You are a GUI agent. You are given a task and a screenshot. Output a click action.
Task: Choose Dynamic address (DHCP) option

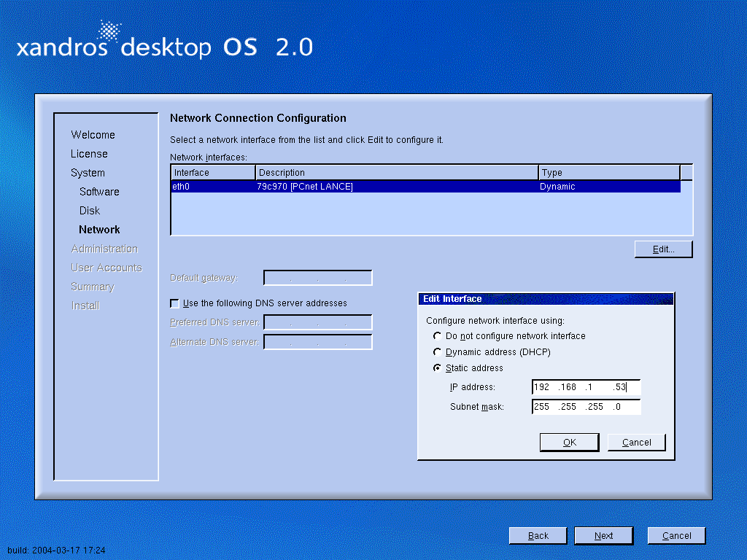tap(438, 352)
